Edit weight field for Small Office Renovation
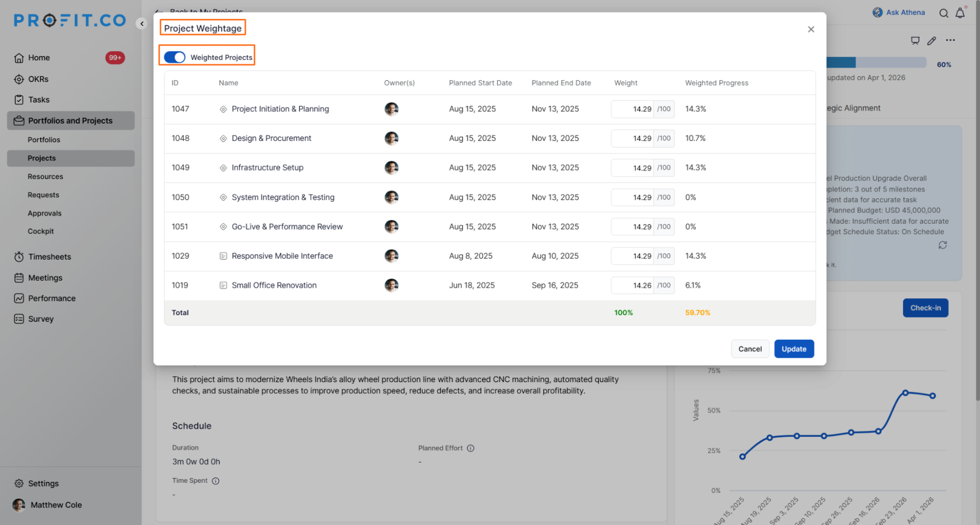This screenshot has height=525, width=980. (633, 286)
